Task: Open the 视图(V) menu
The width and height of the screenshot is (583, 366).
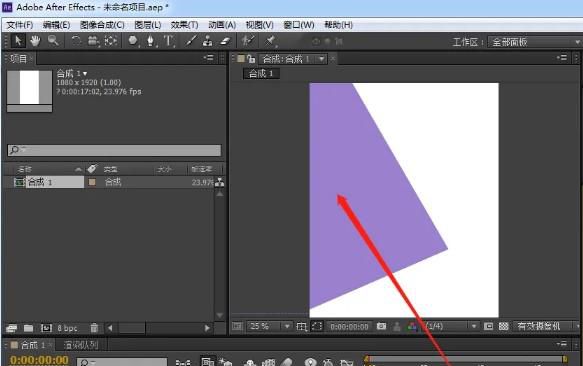Action: pos(260,25)
